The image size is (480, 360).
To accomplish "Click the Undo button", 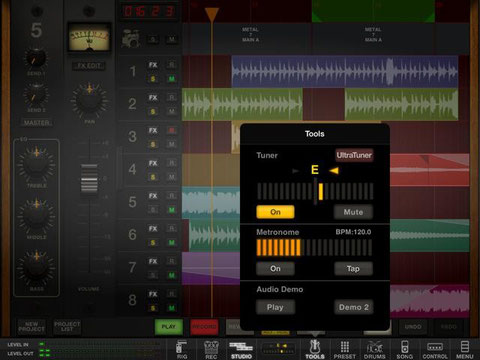I will [413, 327].
